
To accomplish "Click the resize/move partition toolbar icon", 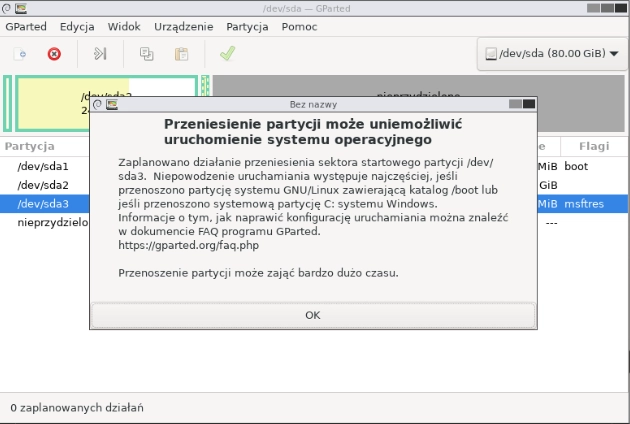I will 100,54.
